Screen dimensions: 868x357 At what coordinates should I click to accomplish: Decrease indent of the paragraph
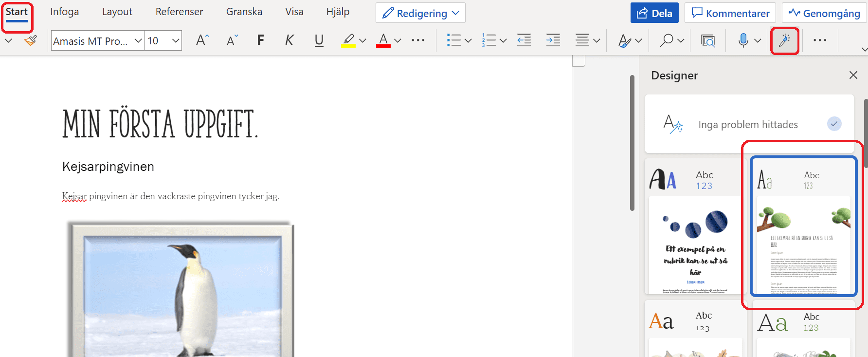524,40
